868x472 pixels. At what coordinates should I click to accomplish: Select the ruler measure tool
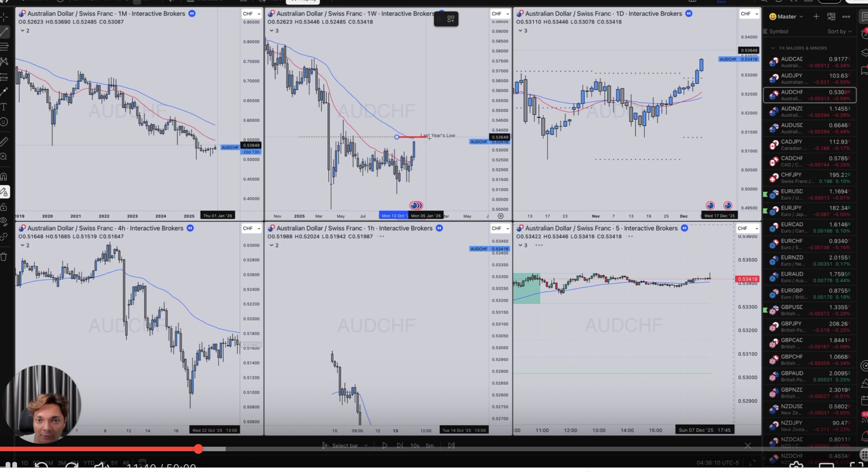click(x=5, y=141)
